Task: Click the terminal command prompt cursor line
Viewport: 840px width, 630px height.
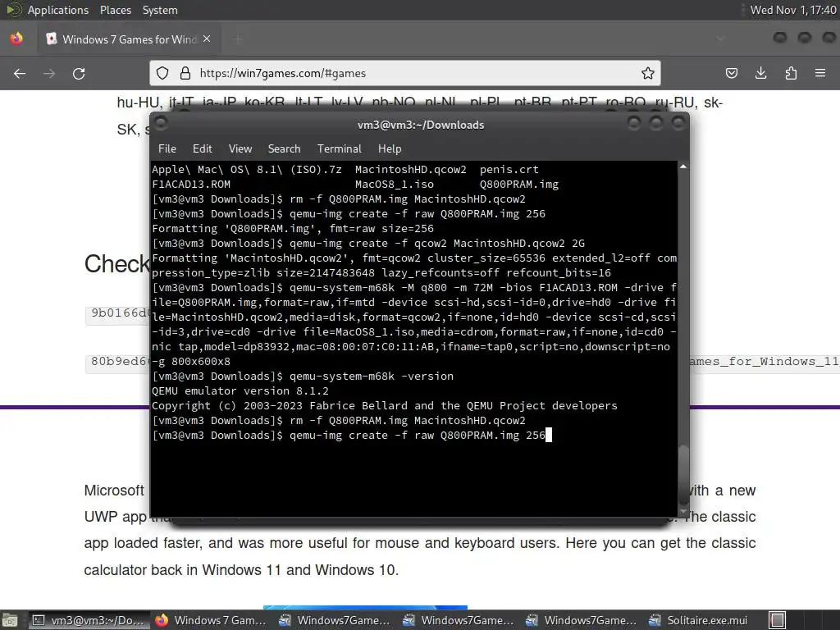Action: point(352,435)
